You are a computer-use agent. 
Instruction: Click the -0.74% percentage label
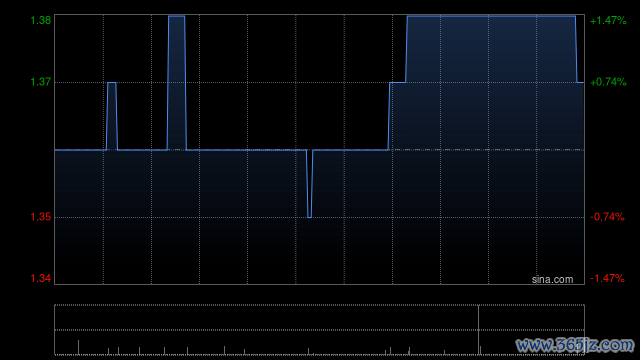[607, 217]
